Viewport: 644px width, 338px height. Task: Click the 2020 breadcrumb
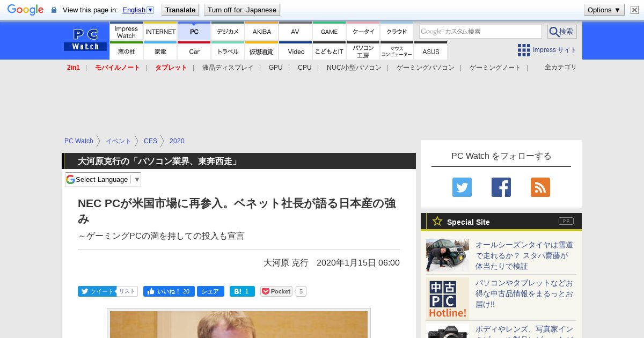click(177, 141)
